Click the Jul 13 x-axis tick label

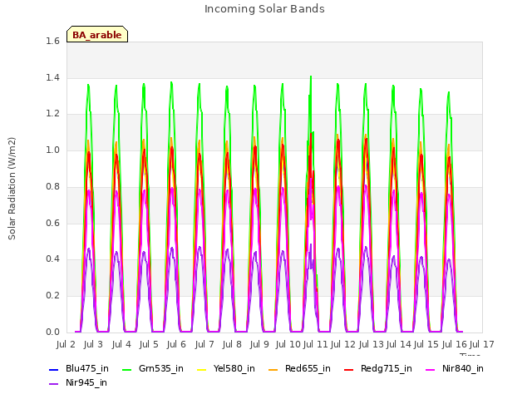coord(371,344)
